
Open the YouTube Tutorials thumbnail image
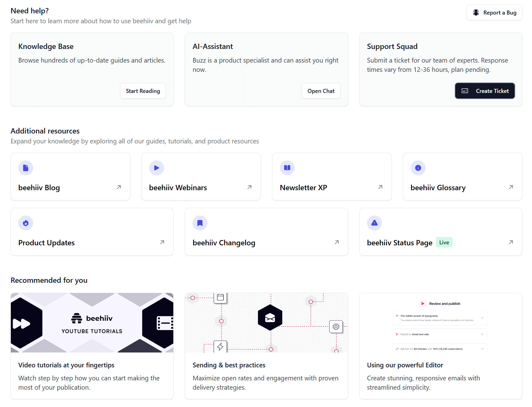tap(92, 322)
